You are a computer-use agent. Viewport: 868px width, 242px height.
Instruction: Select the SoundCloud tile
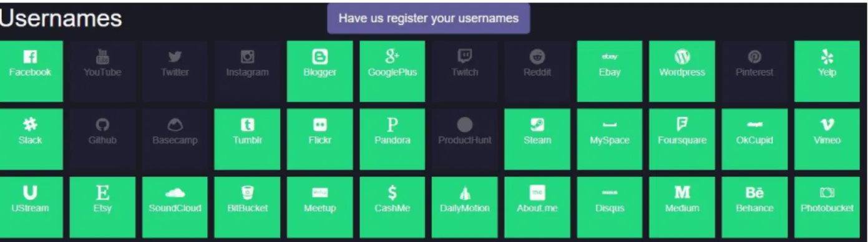pos(175,207)
